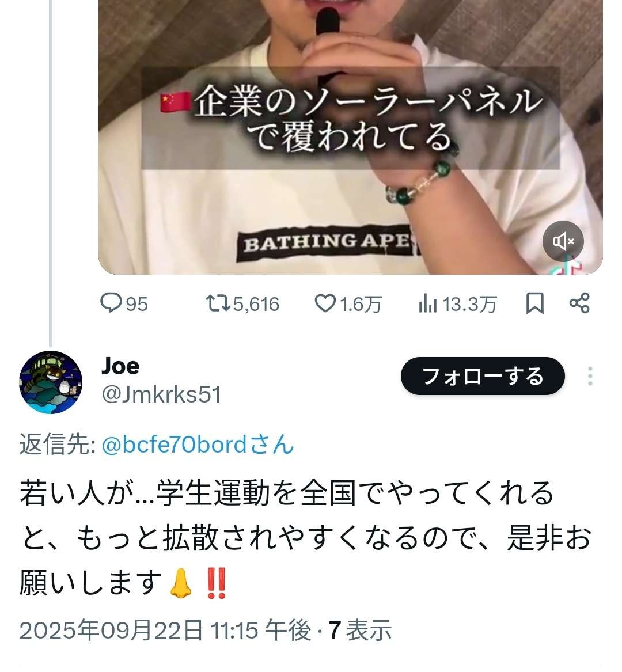Tap the 1.6万 like count

click(360, 303)
